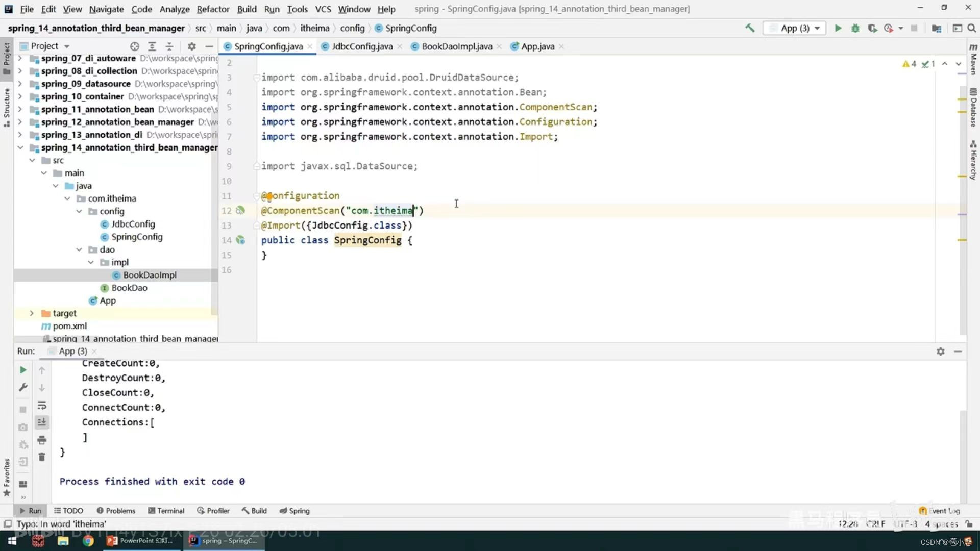Fold imports at line 3
Image resolution: width=980 pixels, height=551 pixels.
[256, 78]
